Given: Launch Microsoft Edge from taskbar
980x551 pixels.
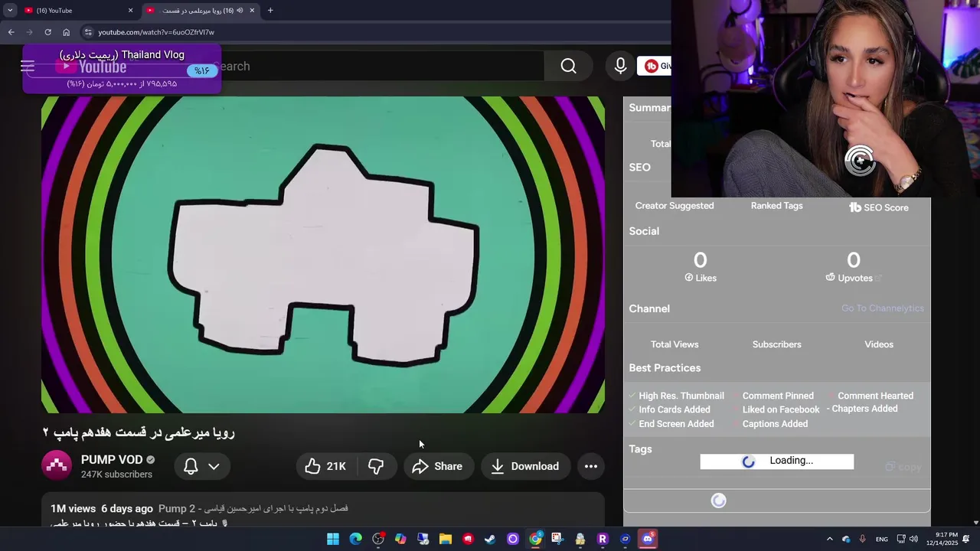Looking at the screenshot, I should click(356, 539).
